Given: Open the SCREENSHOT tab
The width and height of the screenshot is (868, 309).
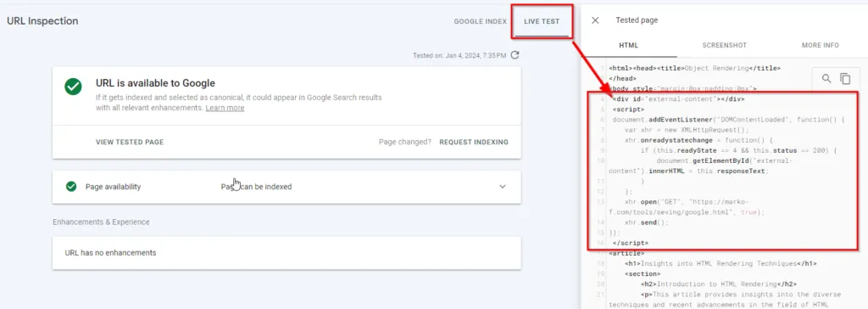Looking at the screenshot, I should 725,46.
